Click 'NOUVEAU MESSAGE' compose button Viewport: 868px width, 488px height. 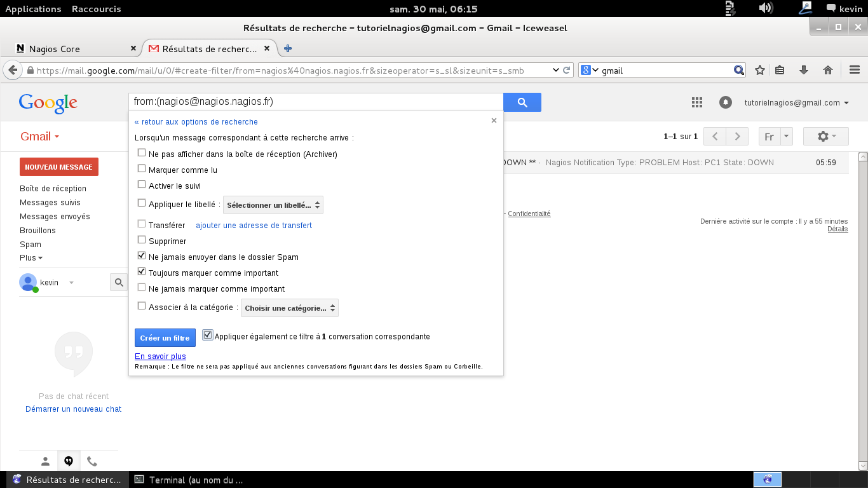coord(59,167)
